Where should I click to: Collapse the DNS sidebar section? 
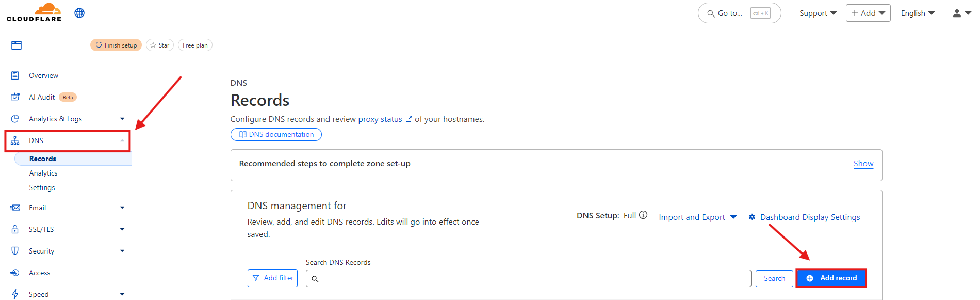(122, 140)
